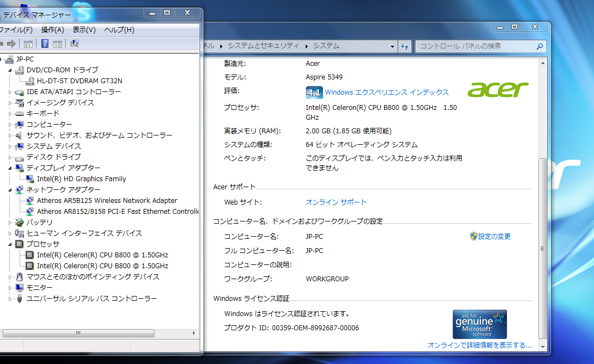594x364 pixels.
Task: Select the sound, video and game controller icon
Action: (x=20, y=135)
